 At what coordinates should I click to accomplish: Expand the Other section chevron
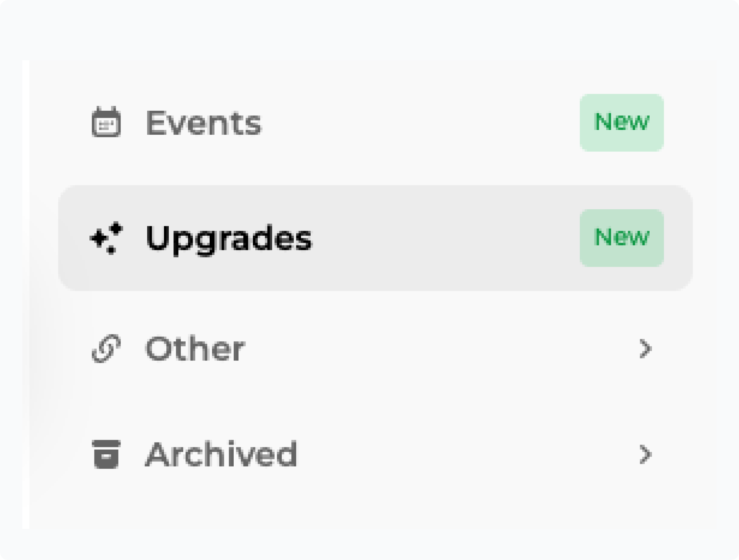point(645,349)
